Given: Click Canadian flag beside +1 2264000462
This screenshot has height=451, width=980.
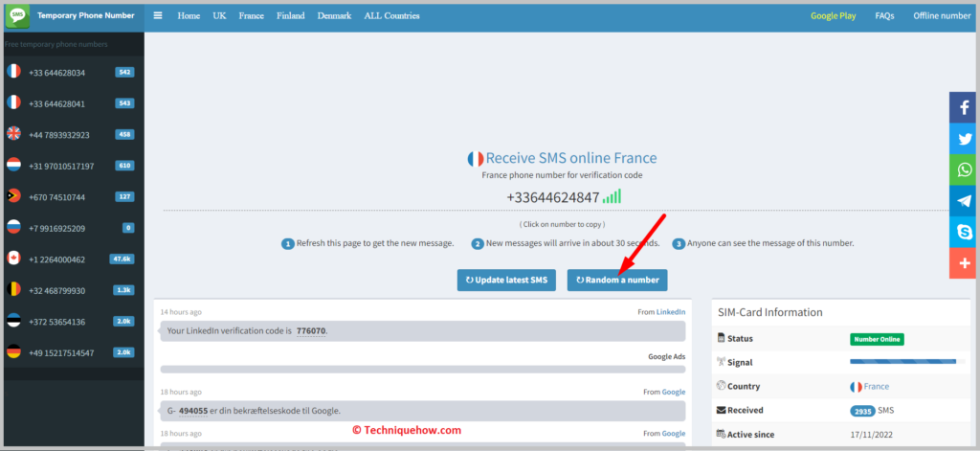Looking at the screenshot, I should pyautogui.click(x=13, y=259).
